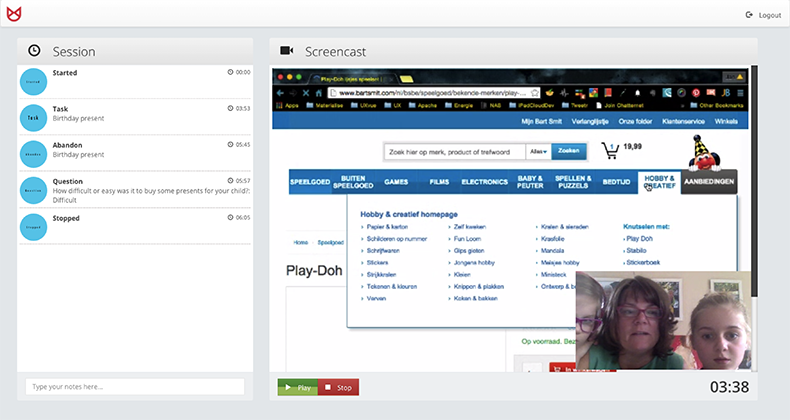Click the Zoeken search button

click(x=569, y=151)
